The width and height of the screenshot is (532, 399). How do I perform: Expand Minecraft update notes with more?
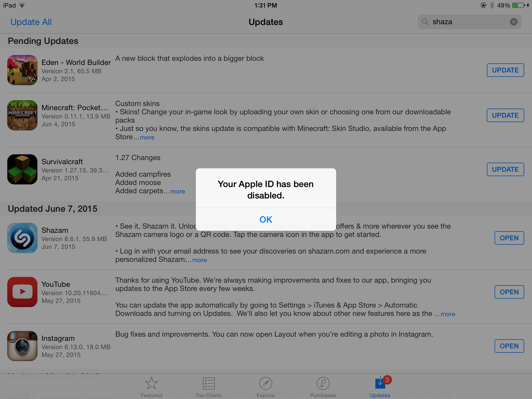pos(147,137)
